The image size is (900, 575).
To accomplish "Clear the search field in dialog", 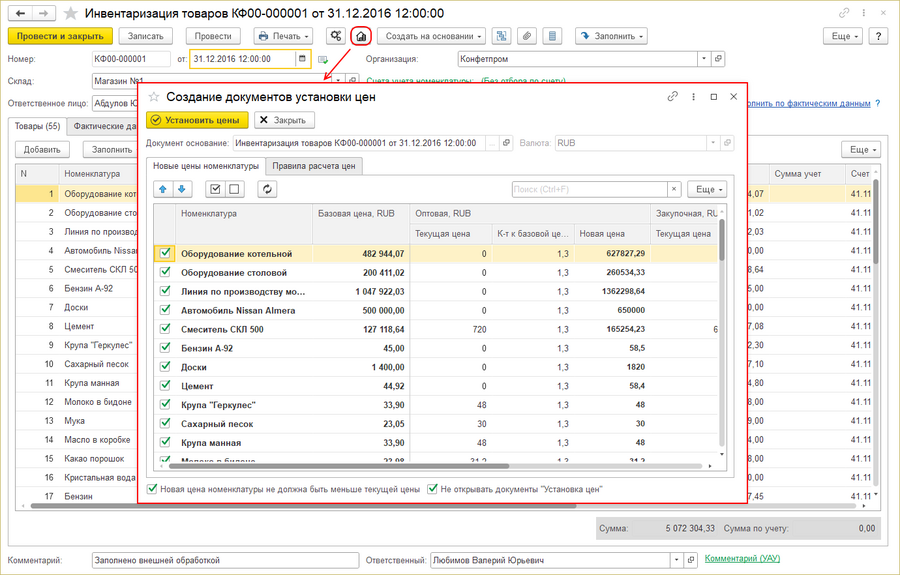I will [x=674, y=189].
